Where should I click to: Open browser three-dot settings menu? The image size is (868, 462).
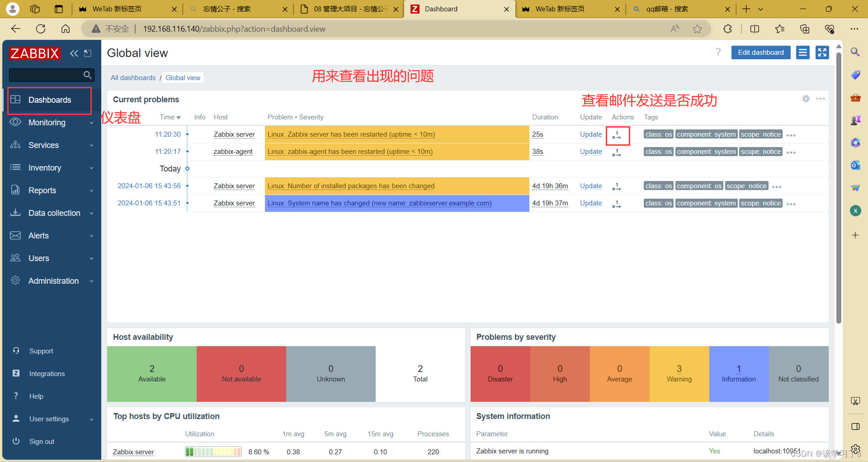tap(854, 29)
